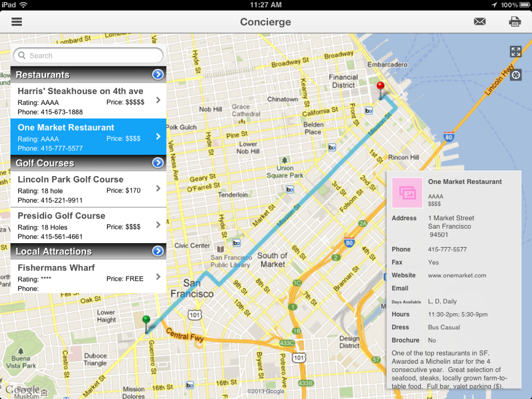Open Harris' Steakhouse details chevron
This screenshot has height=399, width=532.
pos(158,100)
